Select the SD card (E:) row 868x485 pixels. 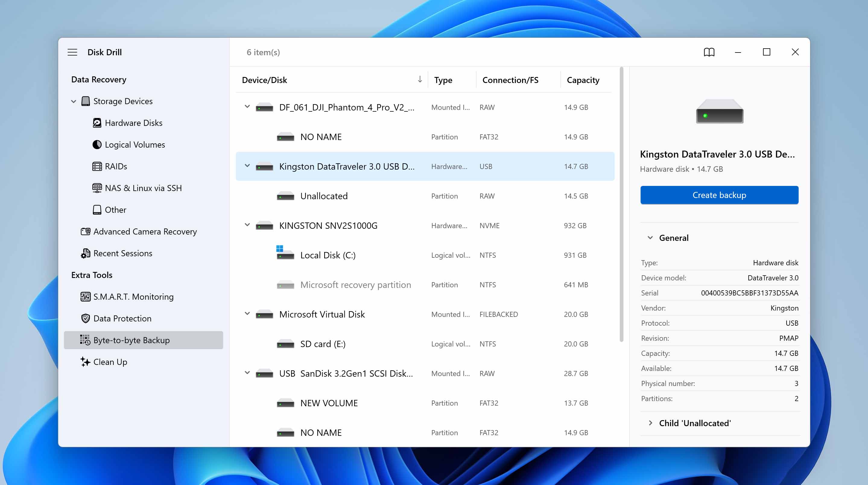pyautogui.click(x=425, y=344)
